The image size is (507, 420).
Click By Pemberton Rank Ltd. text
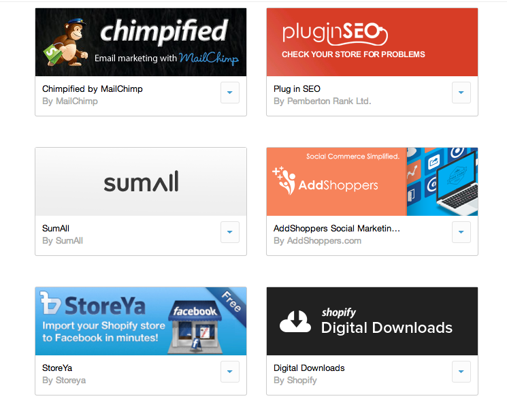click(x=323, y=101)
